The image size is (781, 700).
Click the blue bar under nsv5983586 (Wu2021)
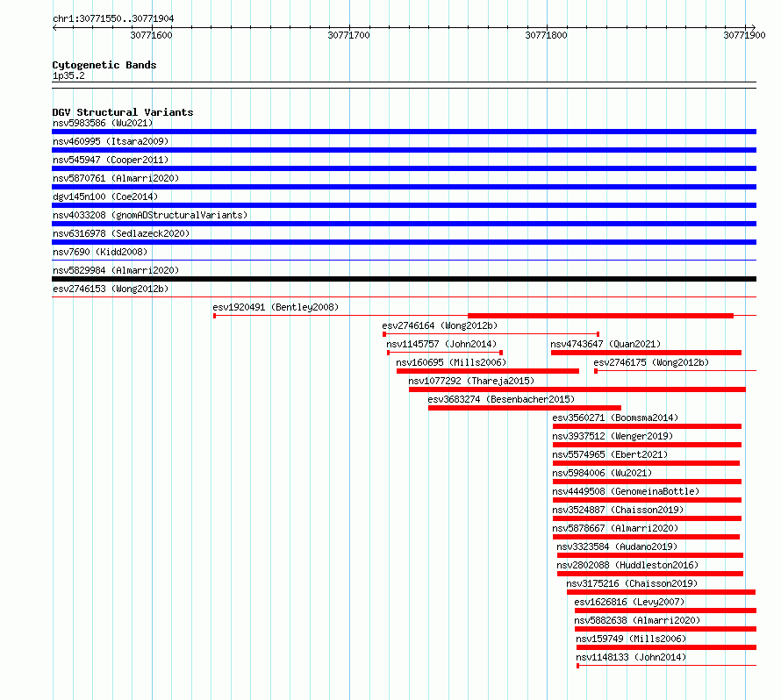point(404,132)
